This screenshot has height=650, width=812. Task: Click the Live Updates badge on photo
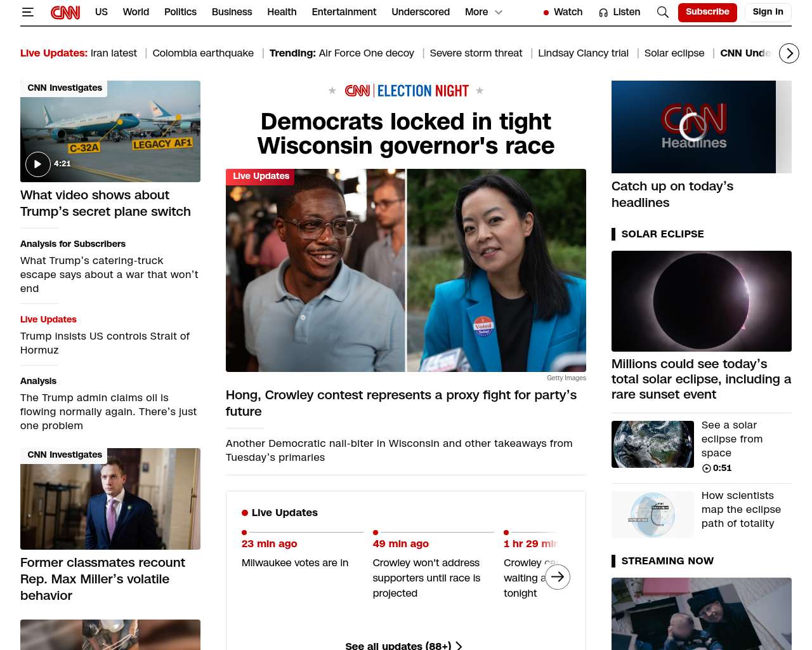[261, 176]
